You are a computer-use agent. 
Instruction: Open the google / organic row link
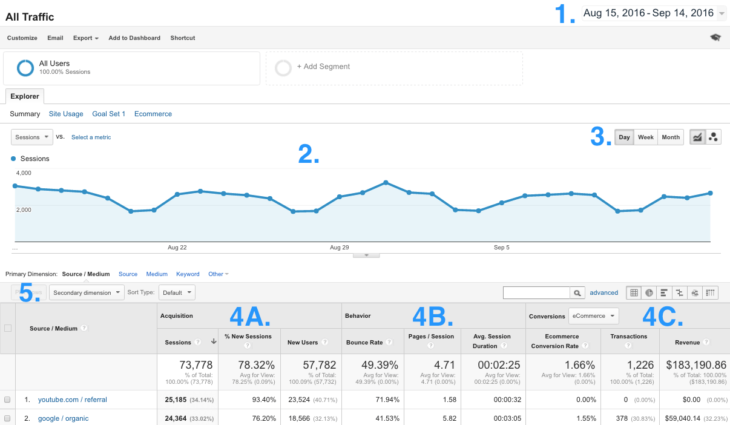click(x=63, y=418)
